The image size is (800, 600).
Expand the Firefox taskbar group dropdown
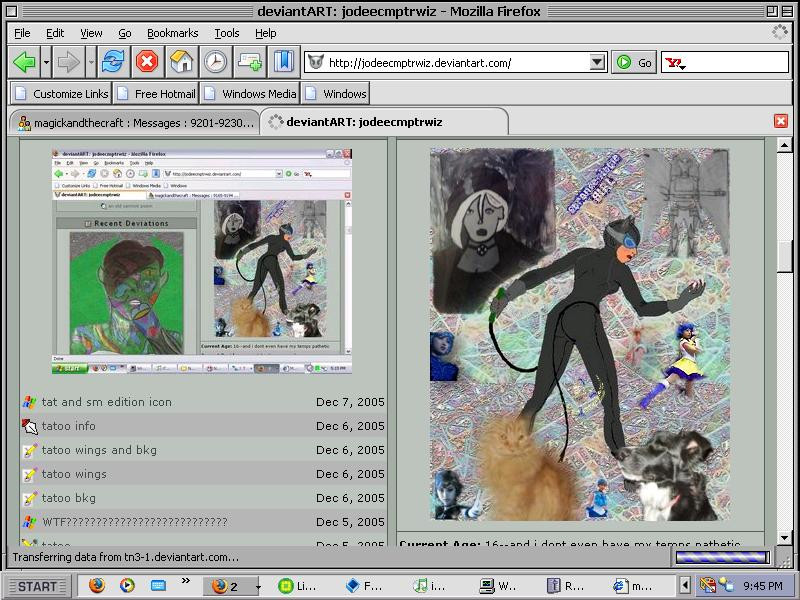pos(258,587)
